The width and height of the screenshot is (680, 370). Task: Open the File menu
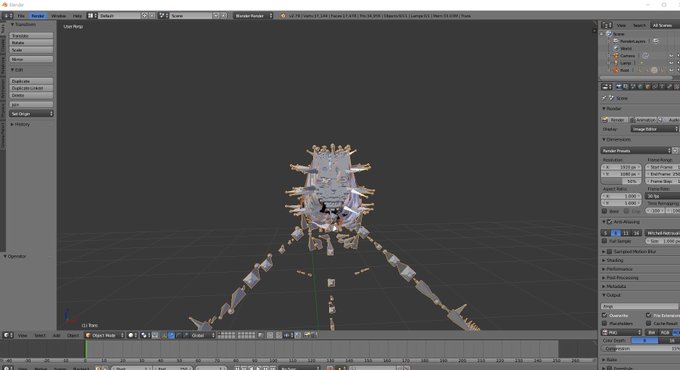[21, 16]
